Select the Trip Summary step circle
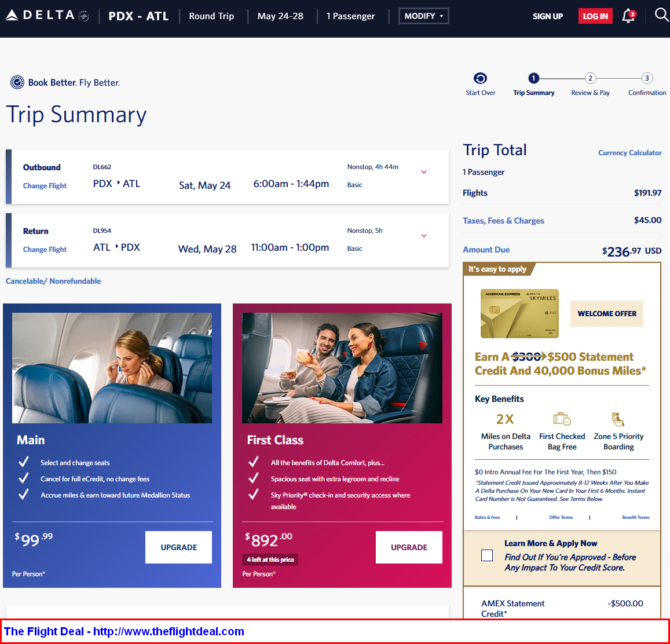 click(533, 78)
